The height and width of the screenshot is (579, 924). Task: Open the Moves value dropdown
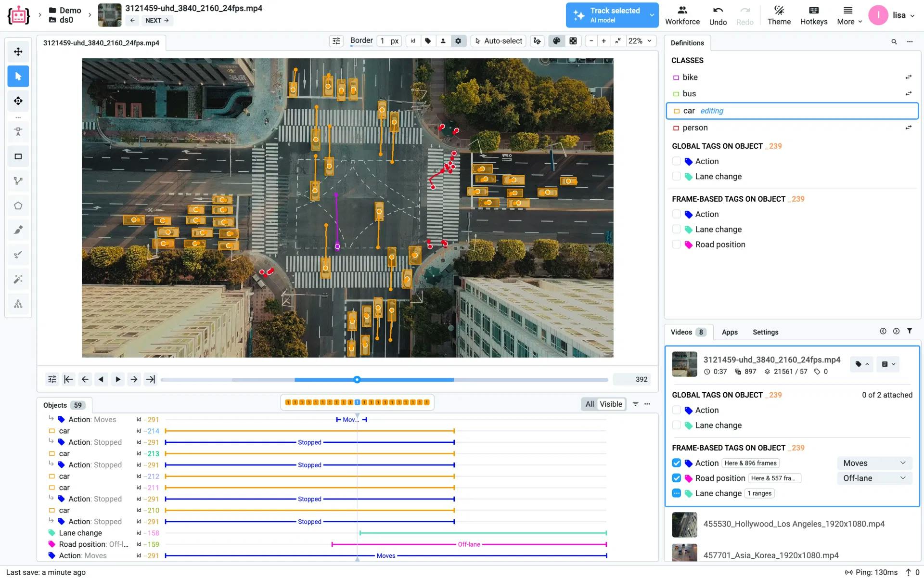(x=874, y=463)
